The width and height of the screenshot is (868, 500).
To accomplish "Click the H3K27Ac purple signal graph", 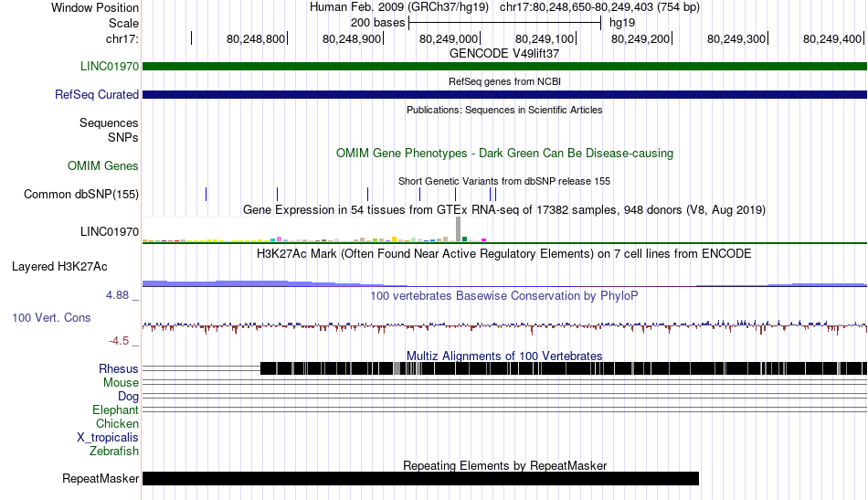I will (504, 283).
